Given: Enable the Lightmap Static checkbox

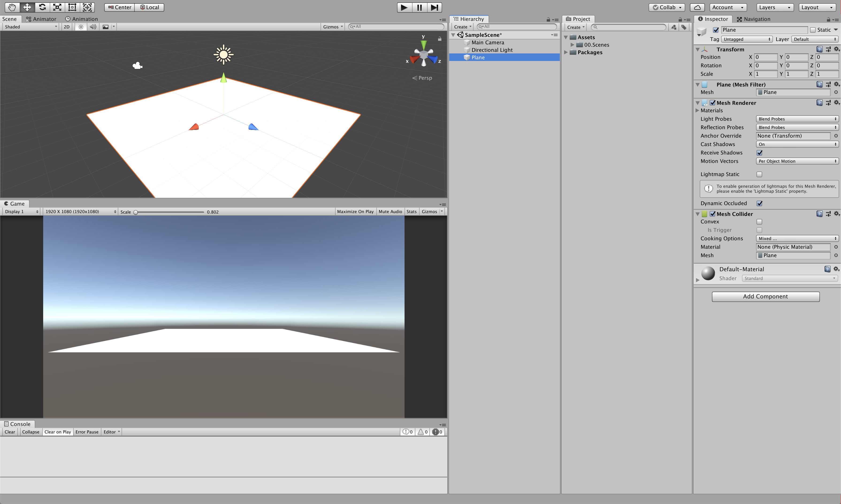Looking at the screenshot, I should coord(759,174).
